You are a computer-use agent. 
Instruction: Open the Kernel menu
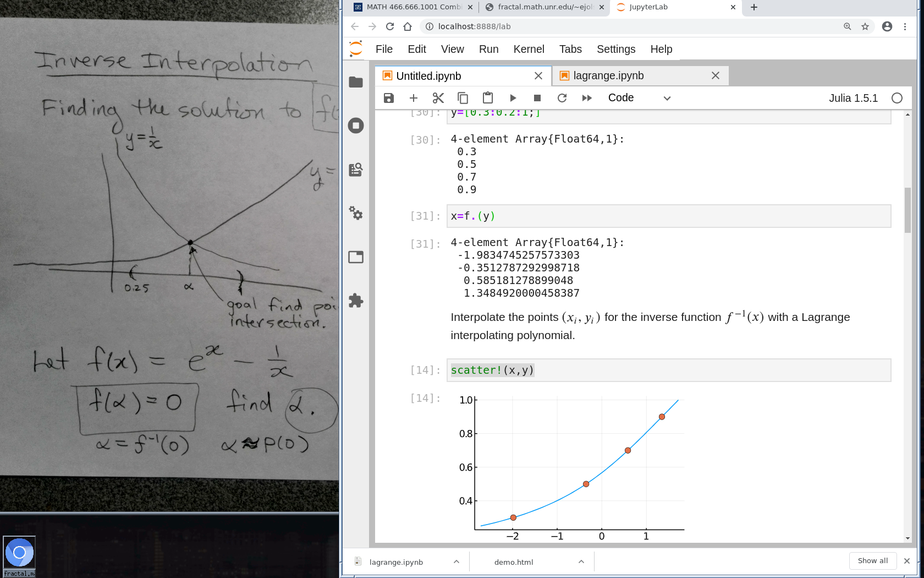pos(529,49)
